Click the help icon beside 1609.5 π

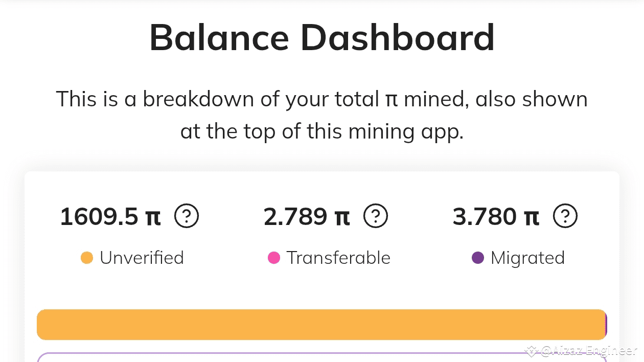click(x=187, y=217)
